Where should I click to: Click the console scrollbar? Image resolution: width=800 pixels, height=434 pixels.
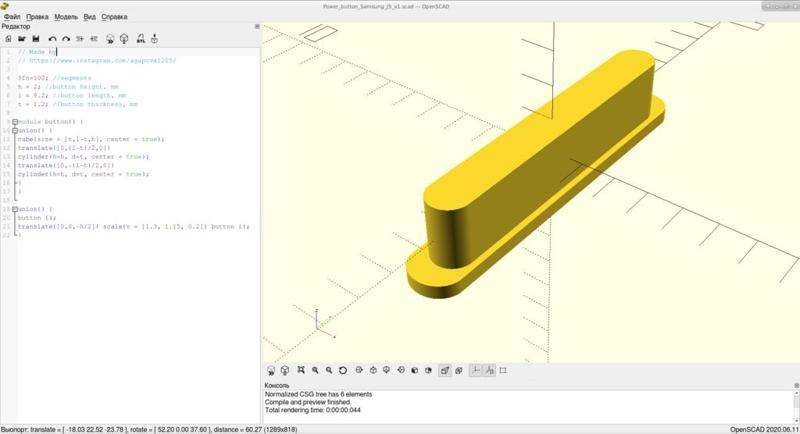[796, 406]
